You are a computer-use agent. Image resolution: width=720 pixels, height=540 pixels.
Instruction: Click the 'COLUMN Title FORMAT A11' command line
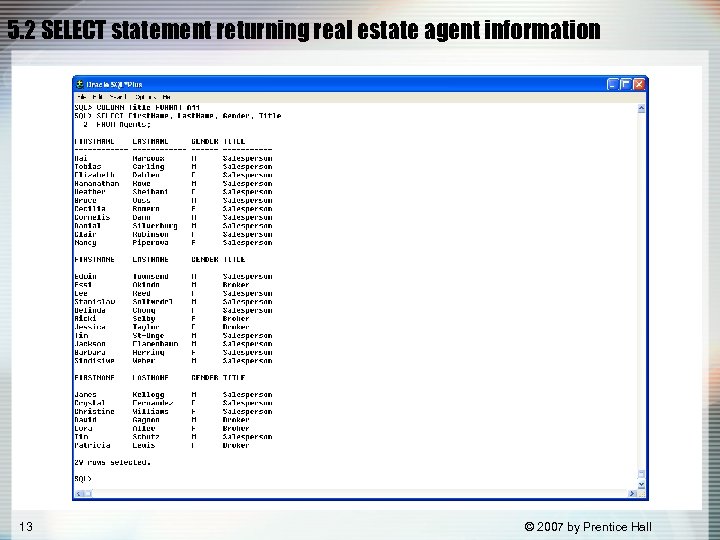137,107
